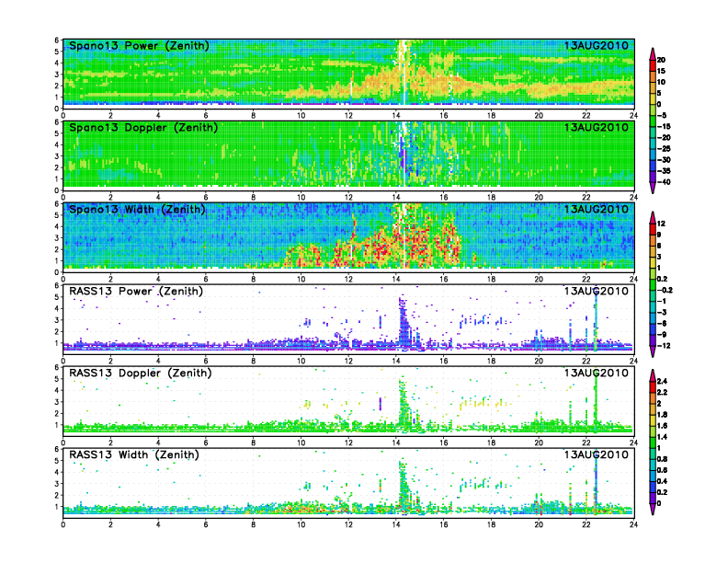Click the 13AUG2010 date in RASS13 Width panel
The width and height of the screenshot is (728, 563).
click(597, 454)
